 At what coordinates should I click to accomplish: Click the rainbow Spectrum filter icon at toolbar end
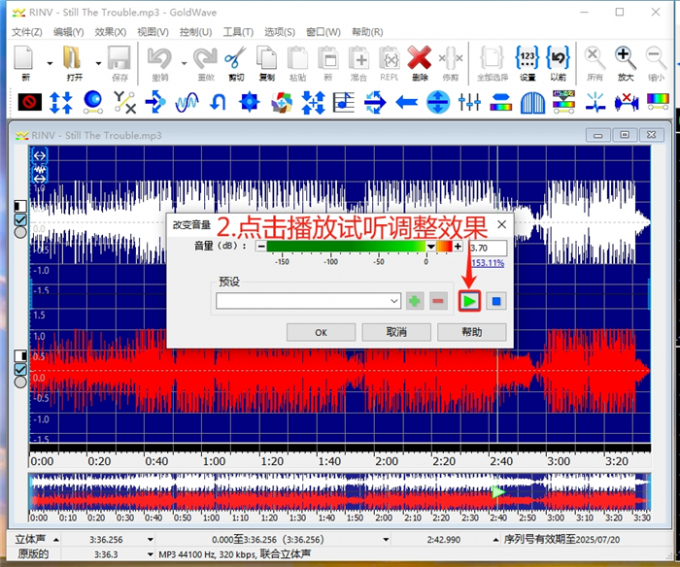658,102
